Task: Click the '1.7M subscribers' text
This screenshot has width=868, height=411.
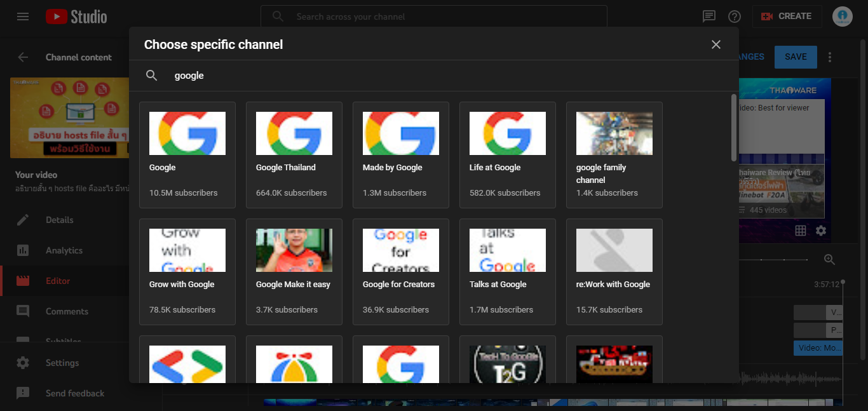Action: point(501,310)
